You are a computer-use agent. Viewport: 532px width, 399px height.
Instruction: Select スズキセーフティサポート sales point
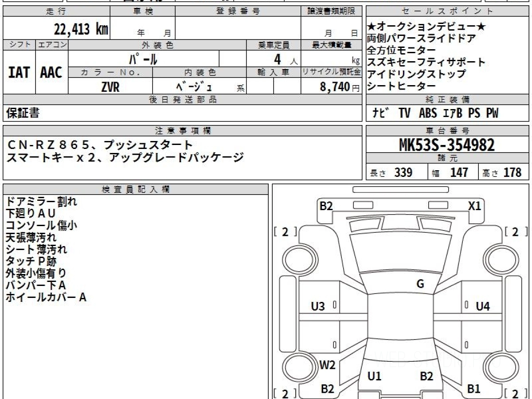pyautogui.click(x=427, y=63)
